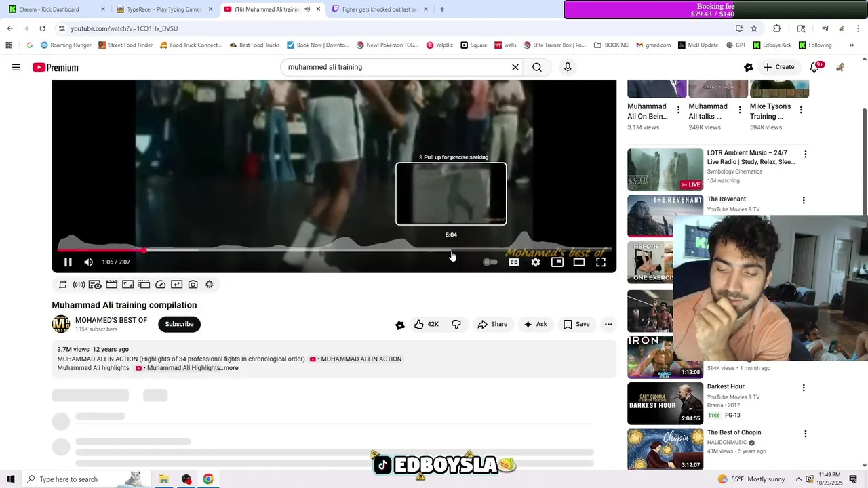Click the Ask button

535,324
